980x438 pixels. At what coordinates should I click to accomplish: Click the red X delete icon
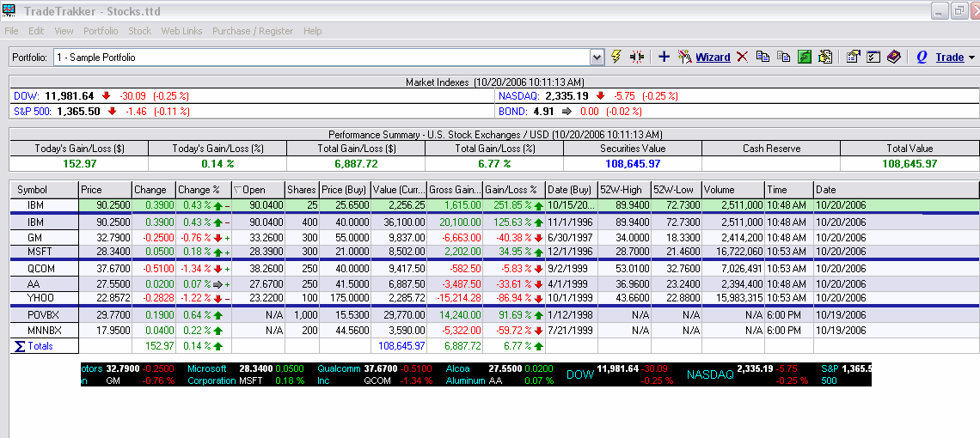[x=742, y=57]
